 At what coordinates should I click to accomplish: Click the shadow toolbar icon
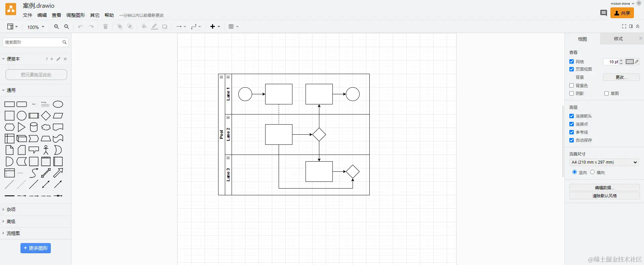[x=165, y=27]
